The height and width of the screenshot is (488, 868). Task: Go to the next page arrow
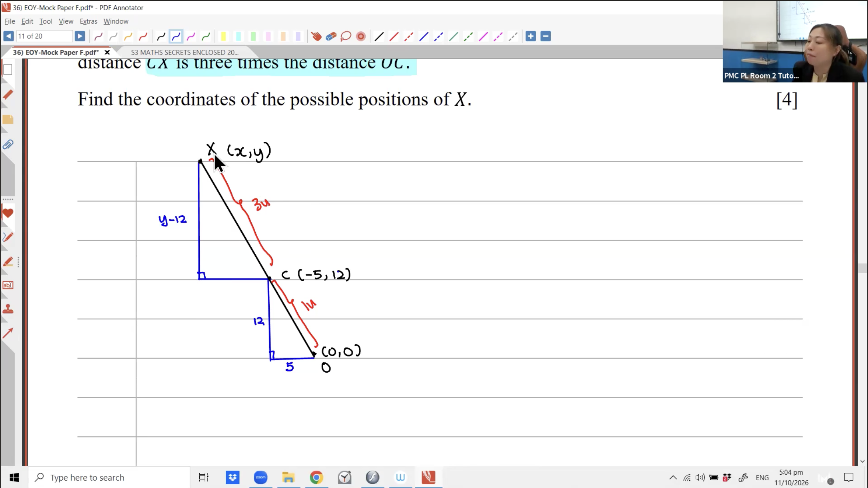[80, 36]
